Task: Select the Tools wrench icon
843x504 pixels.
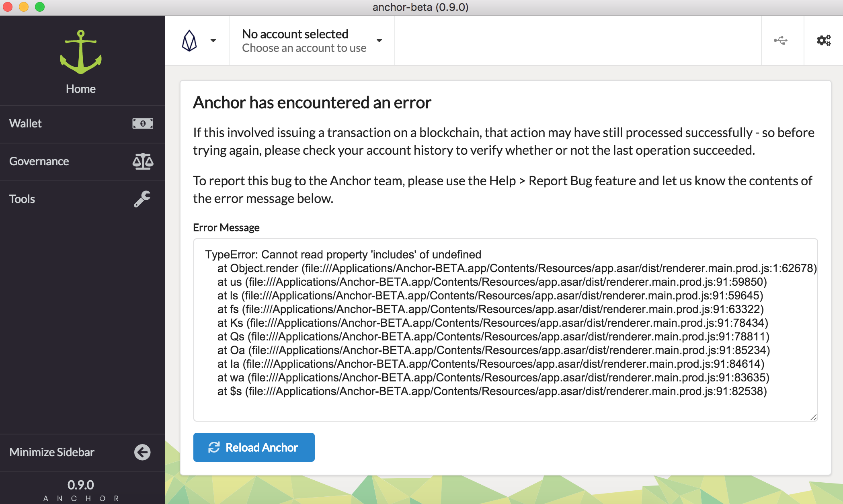Action: pyautogui.click(x=143, y=199)
